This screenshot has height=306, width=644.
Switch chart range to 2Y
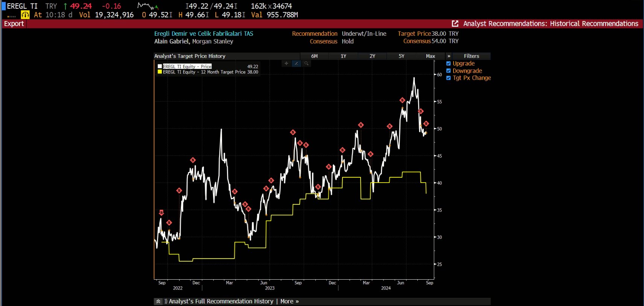coord(372,56)
